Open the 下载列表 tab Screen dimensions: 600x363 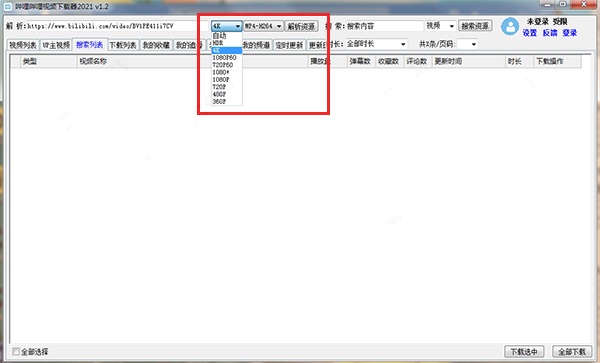[x=123, y=45]
